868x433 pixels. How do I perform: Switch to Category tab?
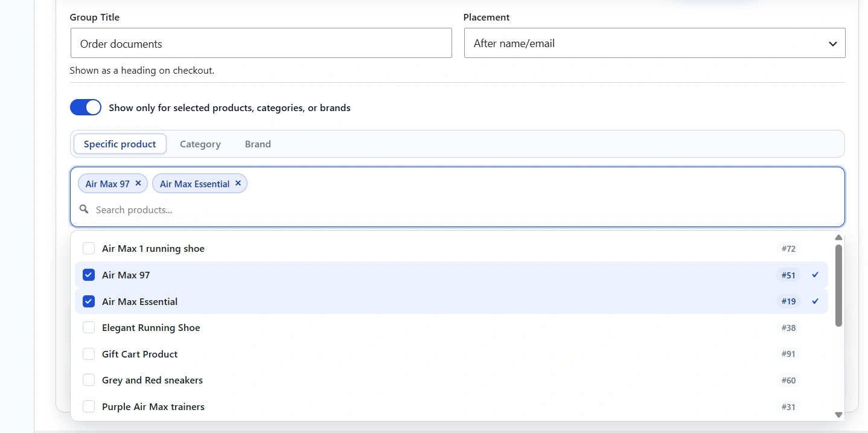click(200, 144)
